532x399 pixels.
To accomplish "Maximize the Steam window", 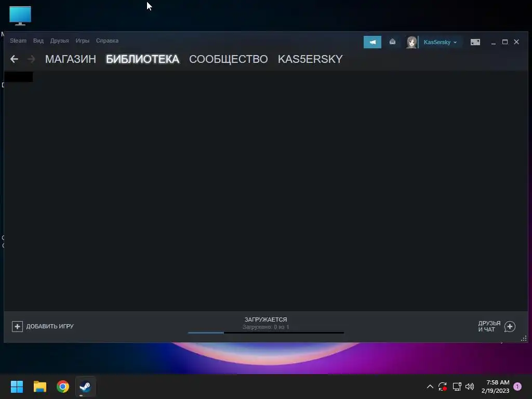I will pos(505,42).
